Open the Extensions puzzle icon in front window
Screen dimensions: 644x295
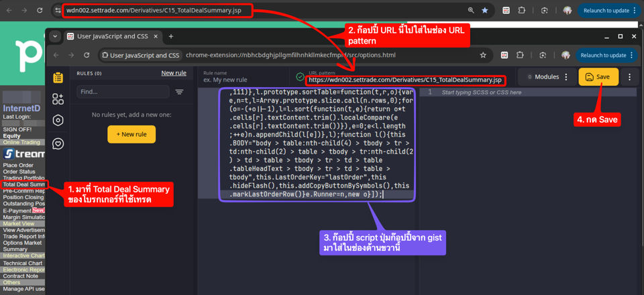(521, 55)
